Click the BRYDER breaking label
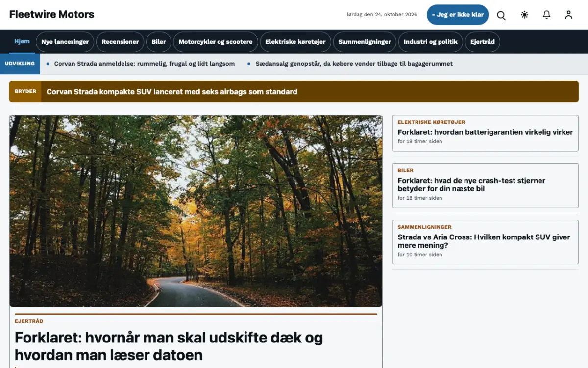 25,91
